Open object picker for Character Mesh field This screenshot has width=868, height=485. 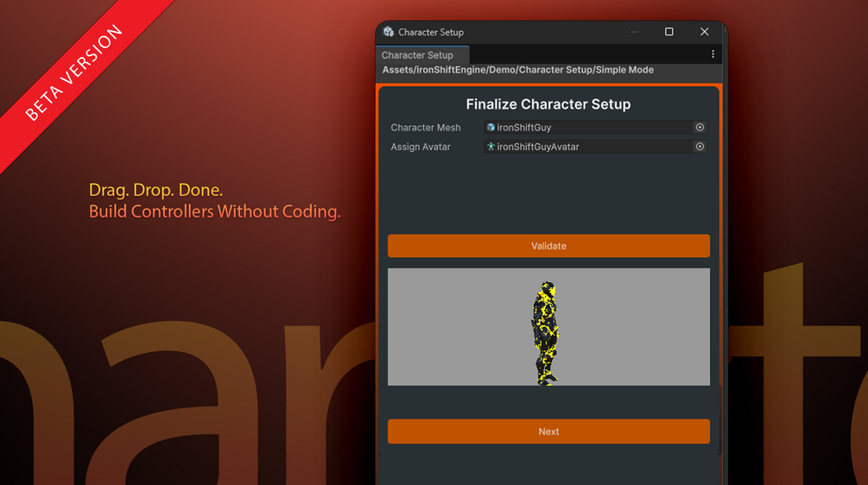click(x=700, y=127)
